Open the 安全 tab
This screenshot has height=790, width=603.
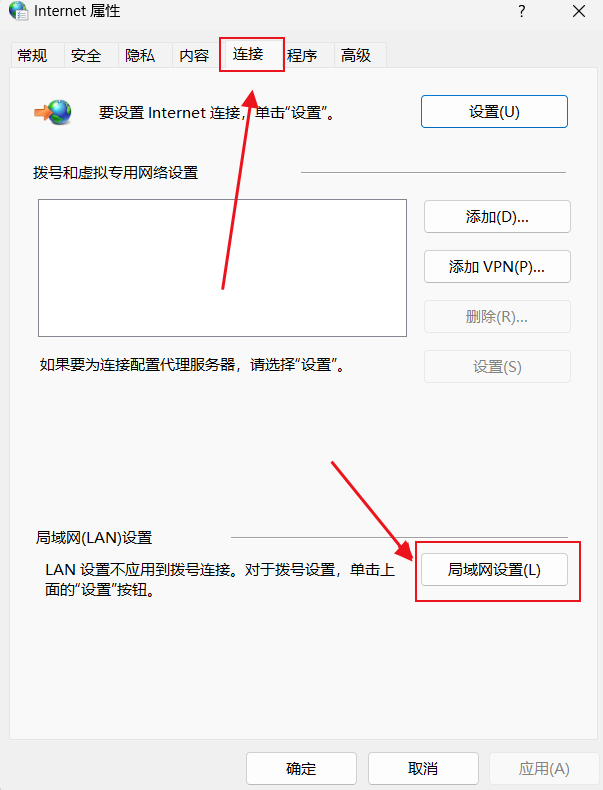86,55
